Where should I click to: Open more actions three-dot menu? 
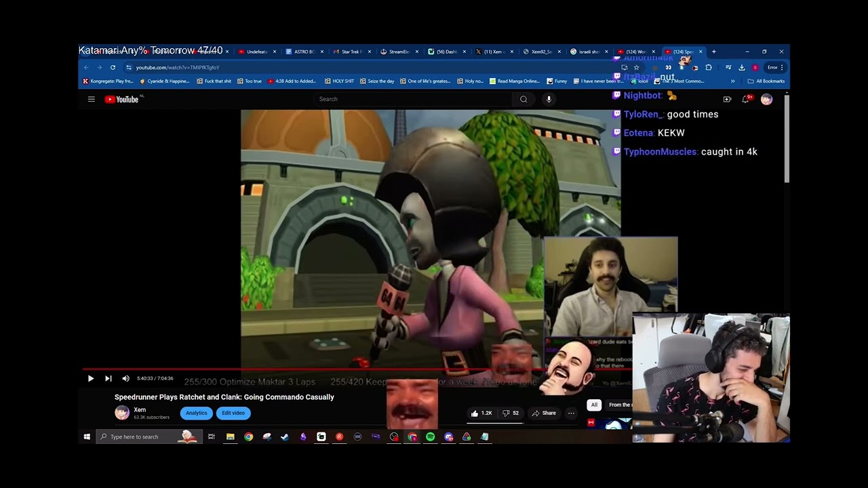[571, 413]
